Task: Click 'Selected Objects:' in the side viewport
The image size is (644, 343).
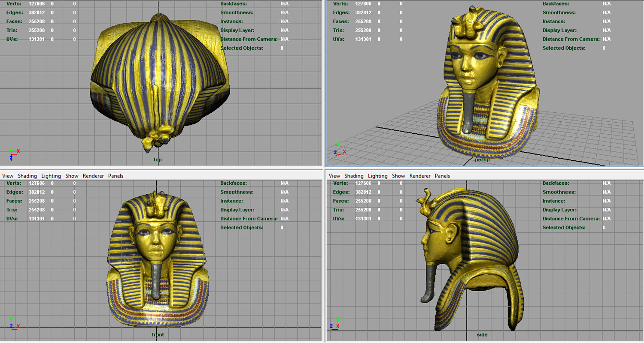Action: (564, 227)
